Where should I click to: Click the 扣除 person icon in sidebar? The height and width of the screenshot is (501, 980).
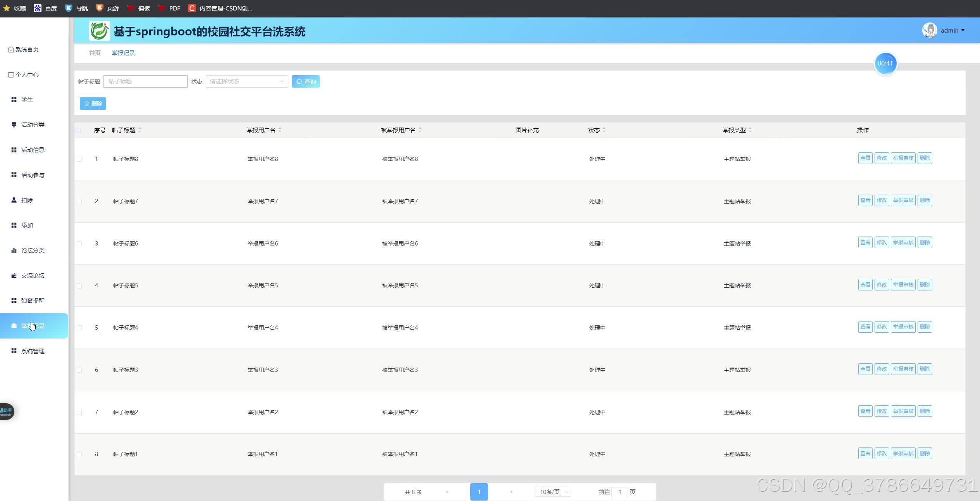[14, 200]
